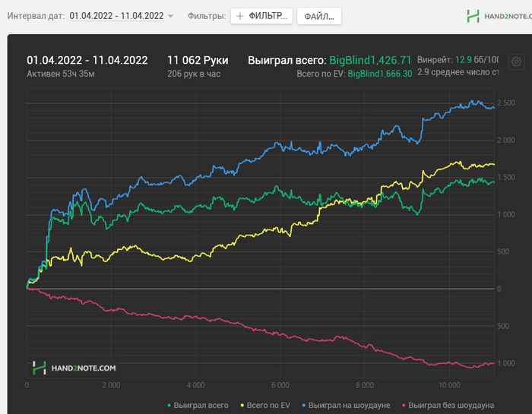532x414 pixels.
Task: Click the blue showdown legend dot
Action: coord(304,405)
